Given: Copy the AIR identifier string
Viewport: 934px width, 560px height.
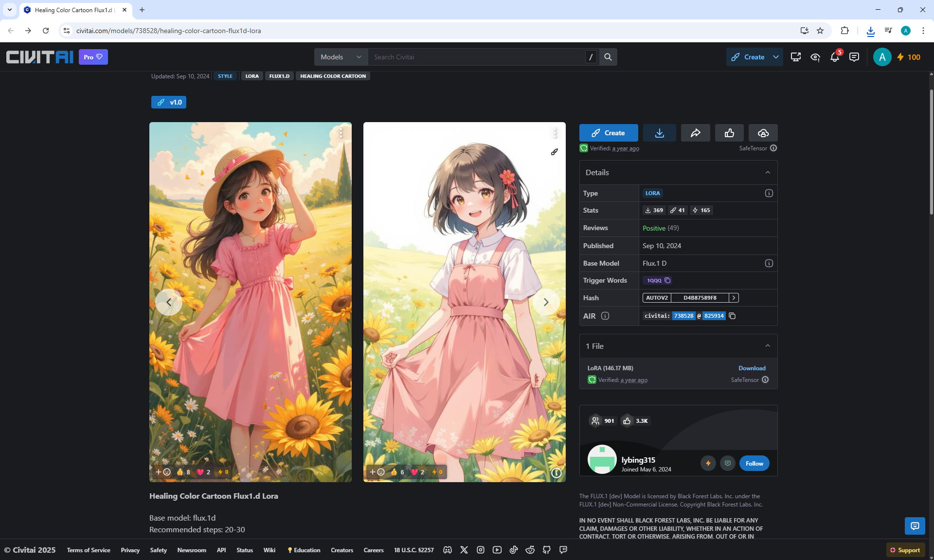Looking at the screenshot, I should click(x=732, y=316).
